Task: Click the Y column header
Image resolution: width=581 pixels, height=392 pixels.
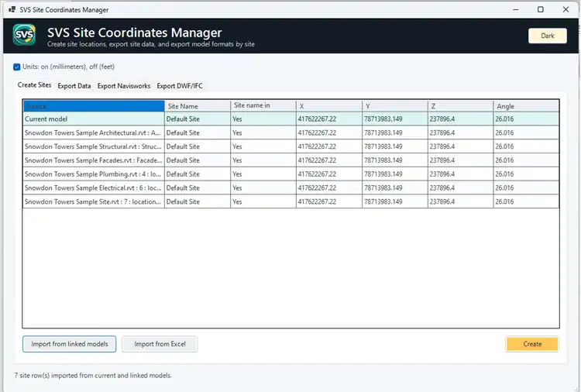Action: 395,106
